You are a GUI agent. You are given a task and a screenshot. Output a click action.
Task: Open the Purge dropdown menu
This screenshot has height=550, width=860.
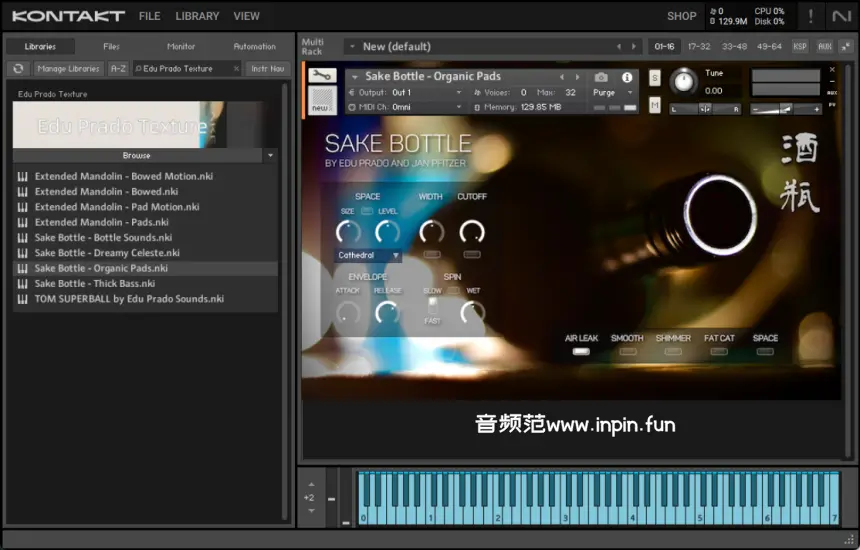613,92
